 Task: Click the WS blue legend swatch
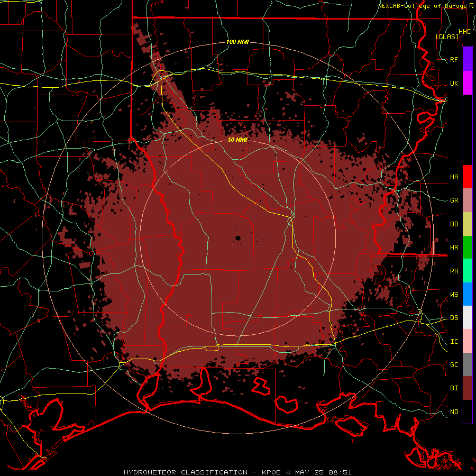click(467, 294)
